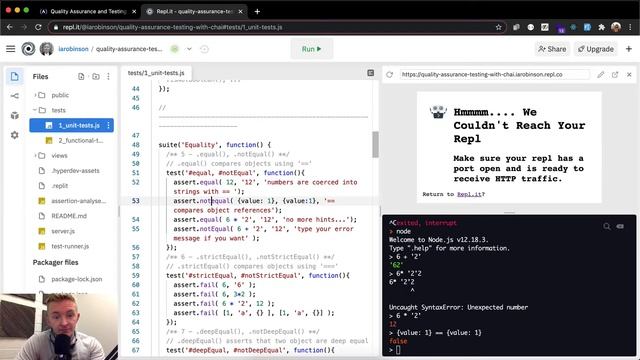Edit the preview URL with pencil icon

(x=600, y=75)
